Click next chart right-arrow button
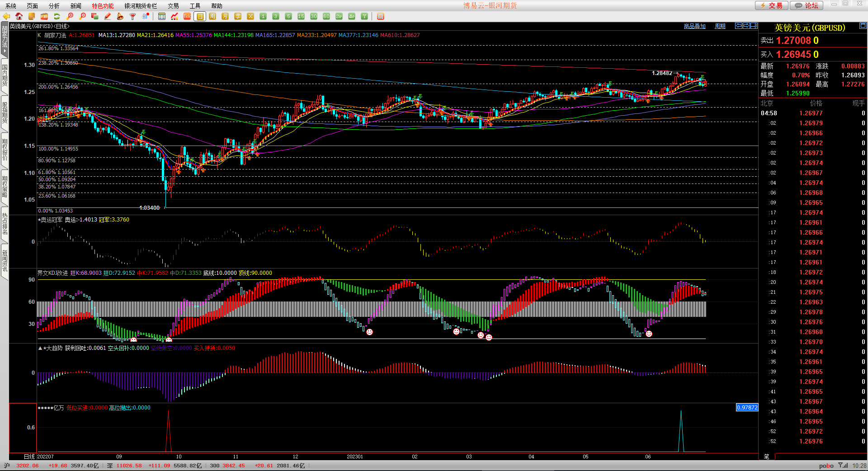 [746, 26]
